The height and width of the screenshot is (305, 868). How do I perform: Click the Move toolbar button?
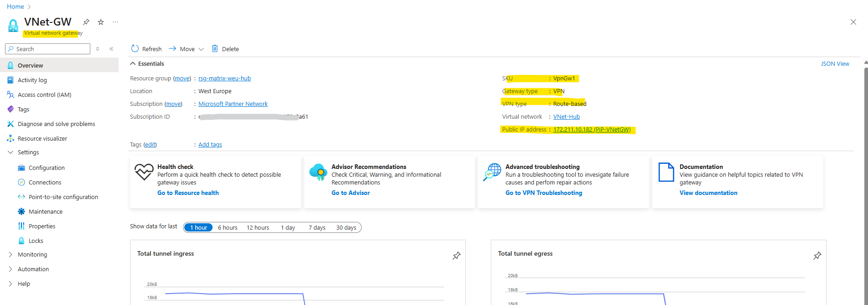182,49
